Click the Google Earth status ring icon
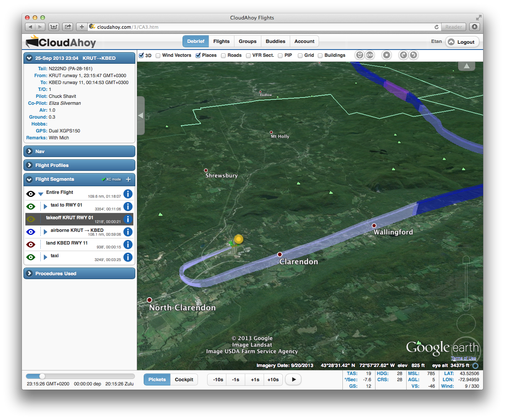The height and width of the screenshot is (420, 505). (x=475, y=366)
